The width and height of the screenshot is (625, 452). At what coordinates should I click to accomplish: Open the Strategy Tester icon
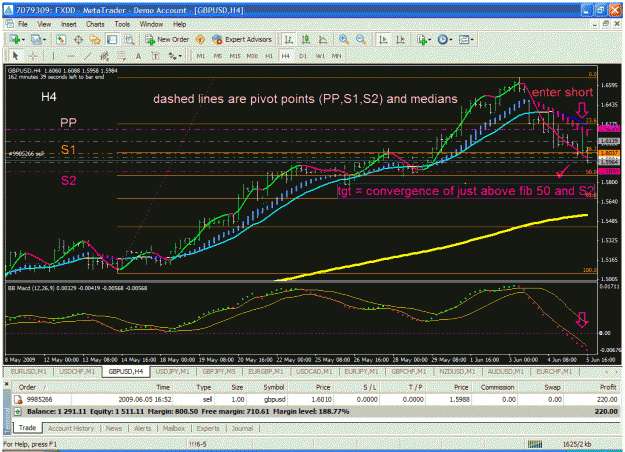(129, 39)
